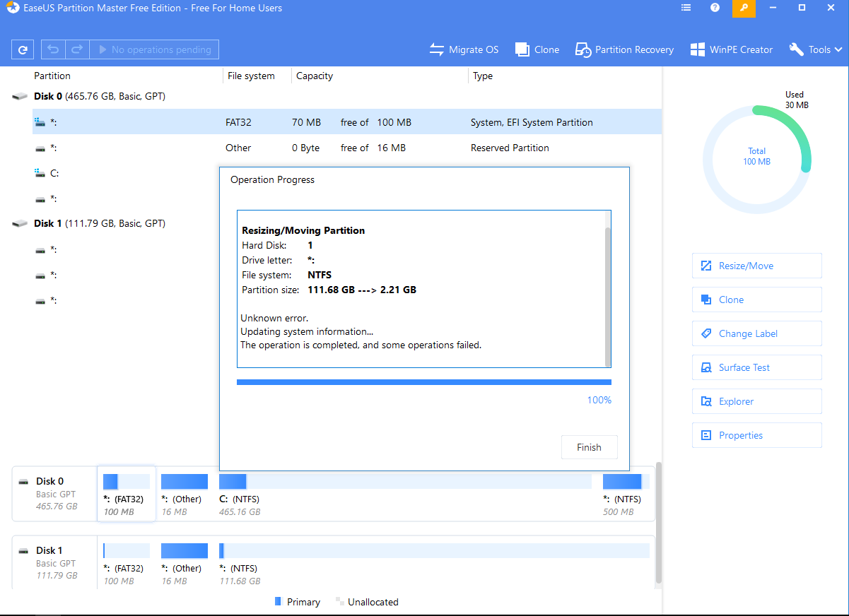Viewport: 849px width, 616px height.
Task: Open the Migrate OS tool
Action: [x=464, y=49]
